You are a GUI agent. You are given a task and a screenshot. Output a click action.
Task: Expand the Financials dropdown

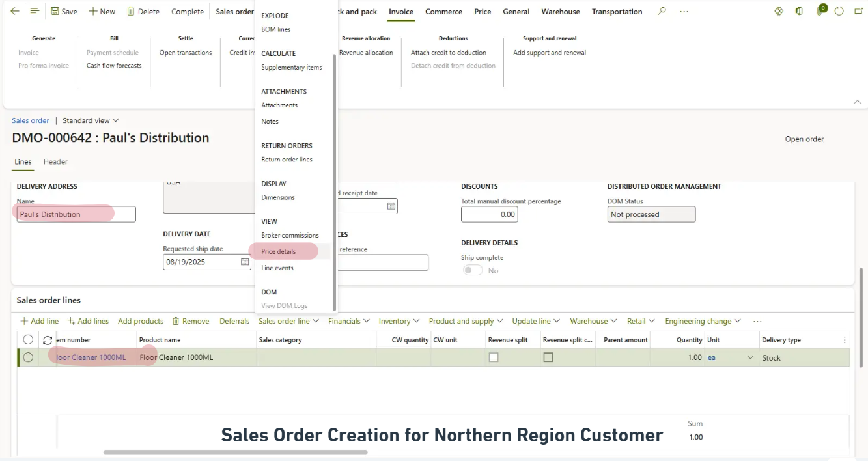(x=348, y=321)
